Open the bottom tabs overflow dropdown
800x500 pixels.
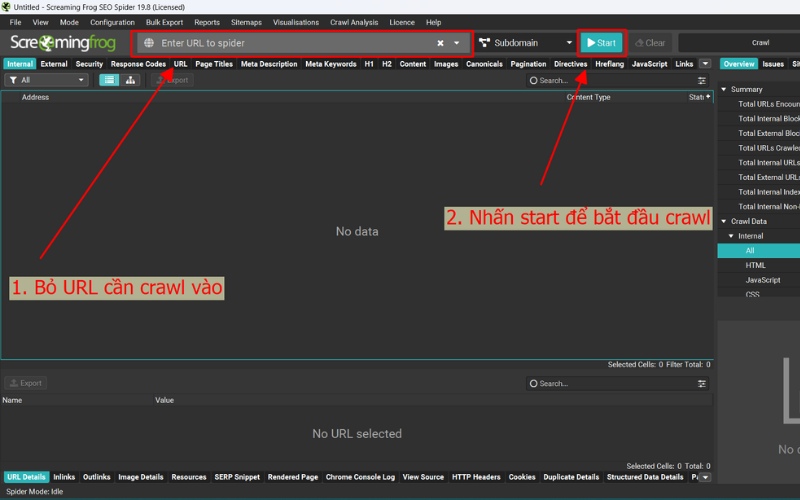(705, 478)
